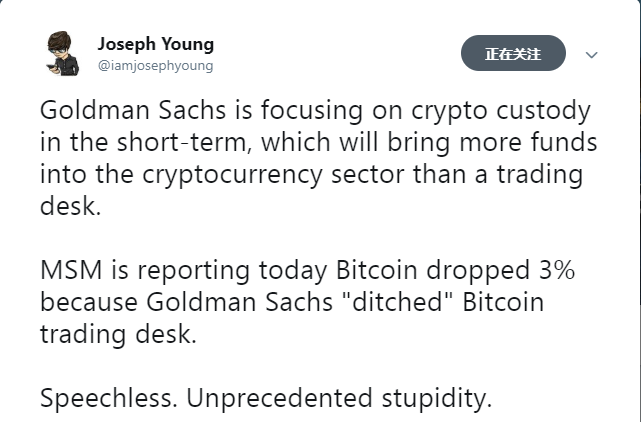Click the word 'cryptocurrency' in the tweet
Screen dimensions: 641x422
point(232,176)
